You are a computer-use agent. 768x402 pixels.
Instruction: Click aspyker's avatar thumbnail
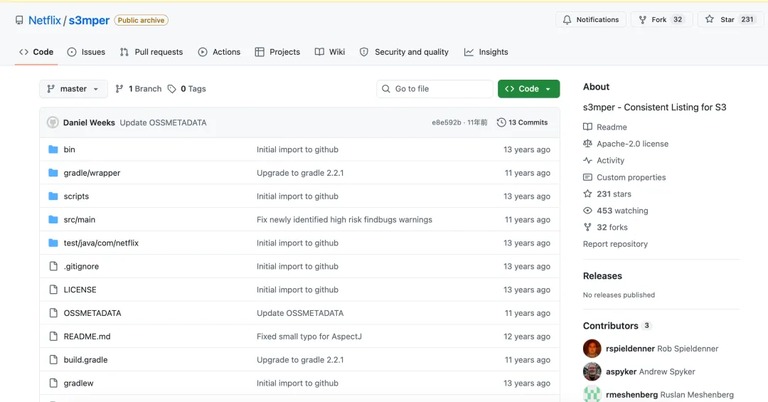coord(592,372)
